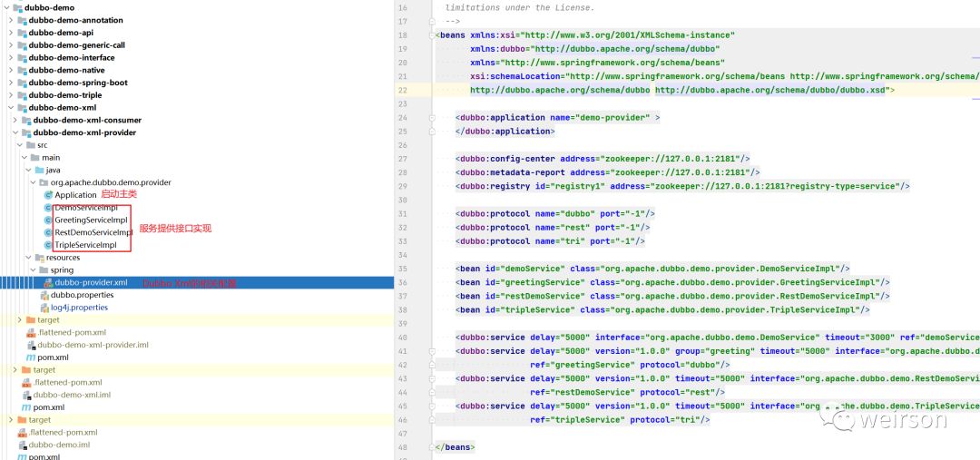Image resolution: width=980 pixels, height=460 pixels.
Task: Collapse the resources folder
Action: click(28, 258)
